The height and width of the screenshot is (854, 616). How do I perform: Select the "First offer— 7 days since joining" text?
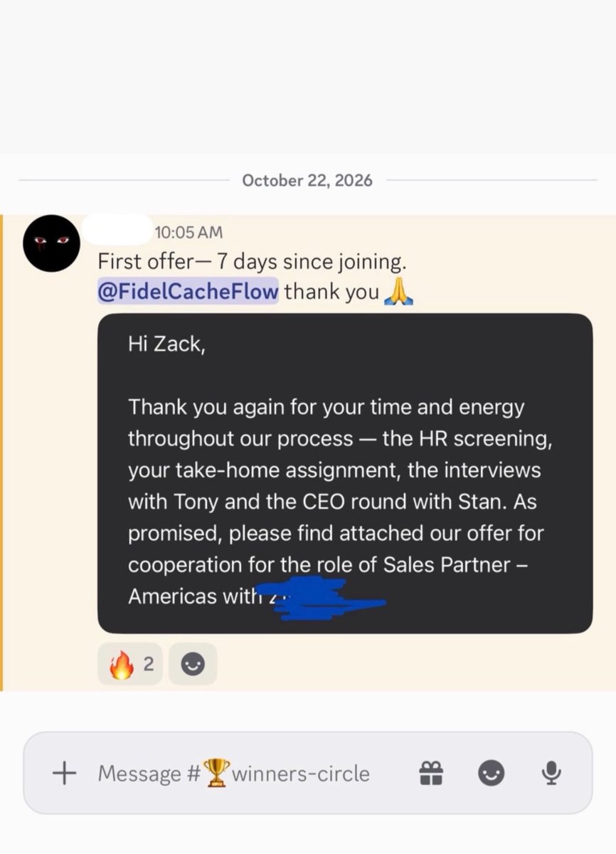pyautogui.click(x=253, y=262)
